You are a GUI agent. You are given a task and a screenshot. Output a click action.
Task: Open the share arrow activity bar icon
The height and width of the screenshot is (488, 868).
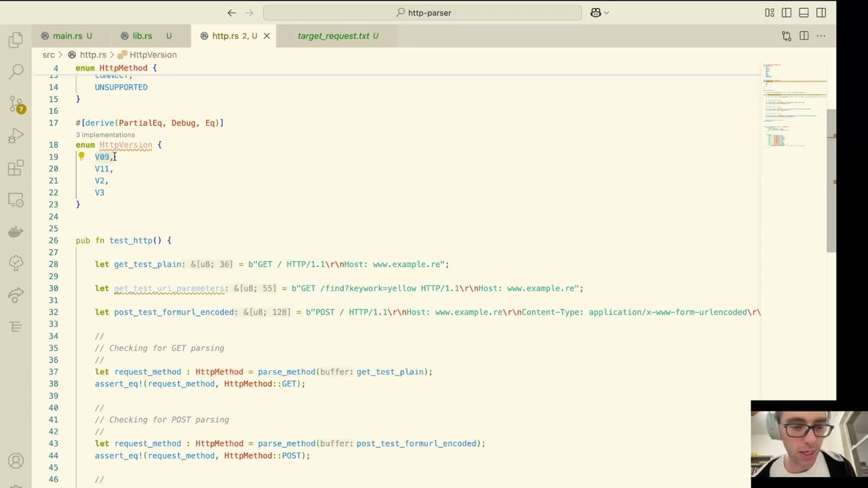tap(16, 295)
